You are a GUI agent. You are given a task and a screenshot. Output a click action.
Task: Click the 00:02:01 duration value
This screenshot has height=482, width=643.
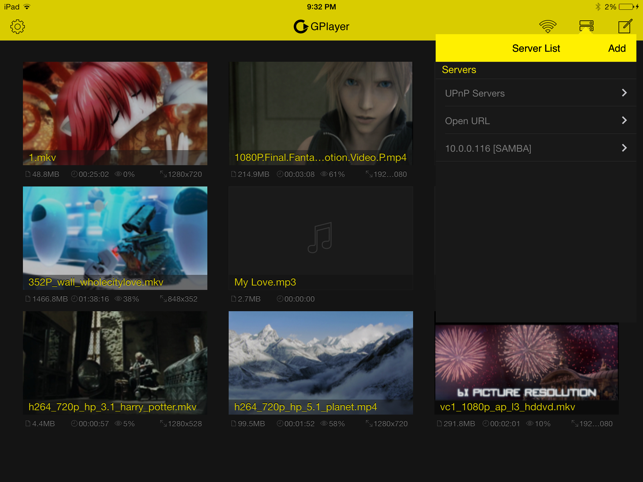tap(505, 424)
